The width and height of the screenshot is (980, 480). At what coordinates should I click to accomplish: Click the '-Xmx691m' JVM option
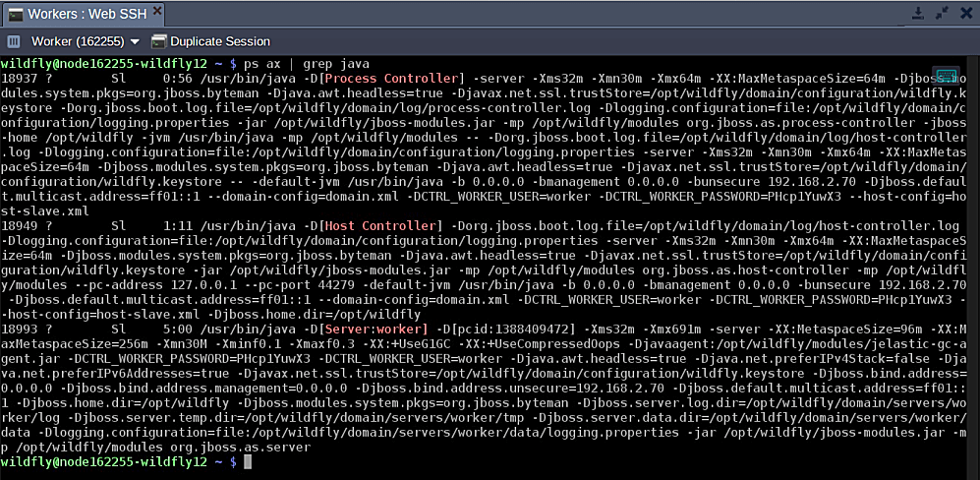click(670, 330)
